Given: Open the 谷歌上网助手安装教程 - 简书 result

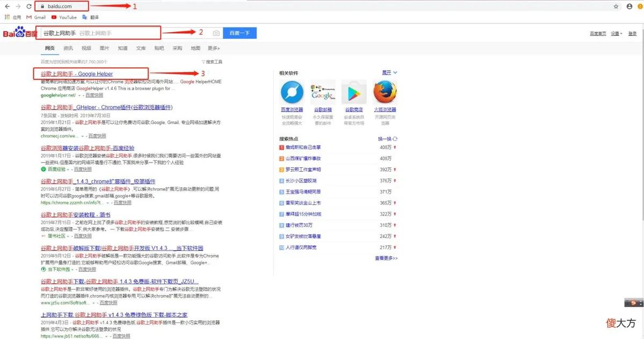Looking at the screenshot, I should click(76, 215).
